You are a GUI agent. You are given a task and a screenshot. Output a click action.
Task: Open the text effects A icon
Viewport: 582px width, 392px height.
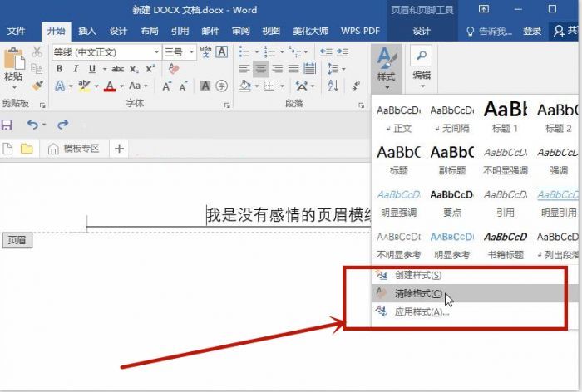[60, 86]
